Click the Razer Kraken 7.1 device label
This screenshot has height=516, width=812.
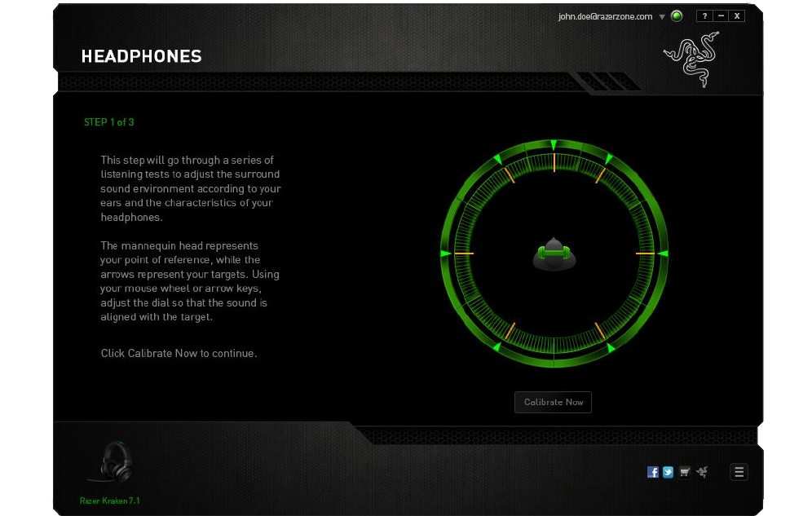110,501
